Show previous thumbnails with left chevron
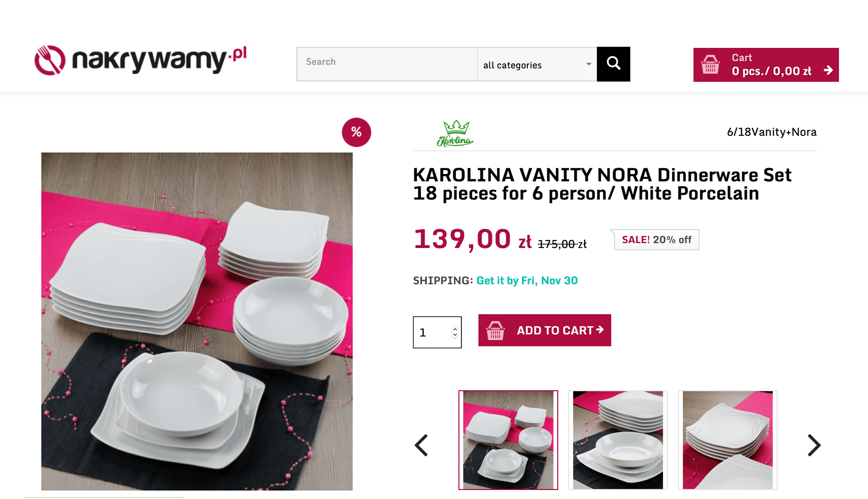Viewport: 868px width, 499px height. 422,445
